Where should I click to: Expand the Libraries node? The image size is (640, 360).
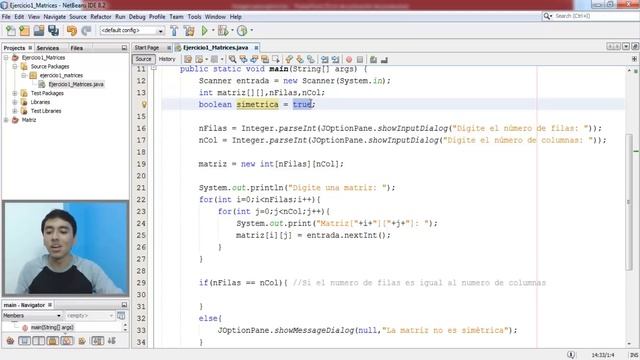15,102
